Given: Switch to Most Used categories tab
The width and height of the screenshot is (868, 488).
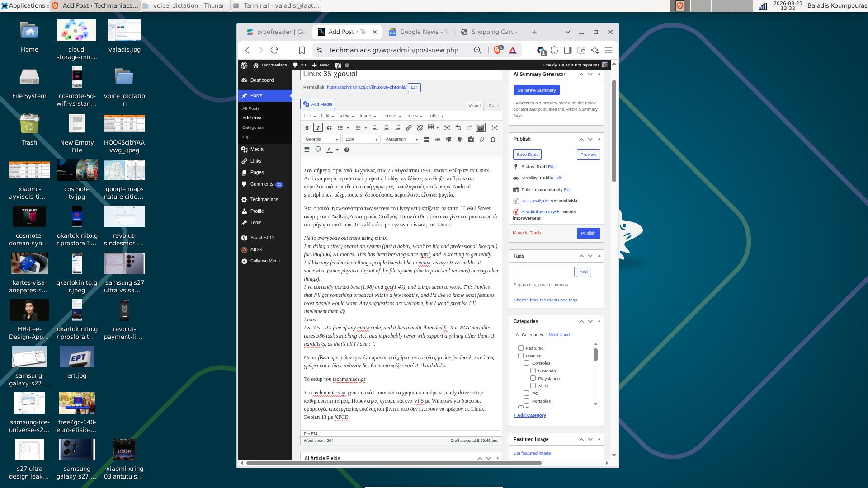Looking at the screenshot, I should [559, 335].
